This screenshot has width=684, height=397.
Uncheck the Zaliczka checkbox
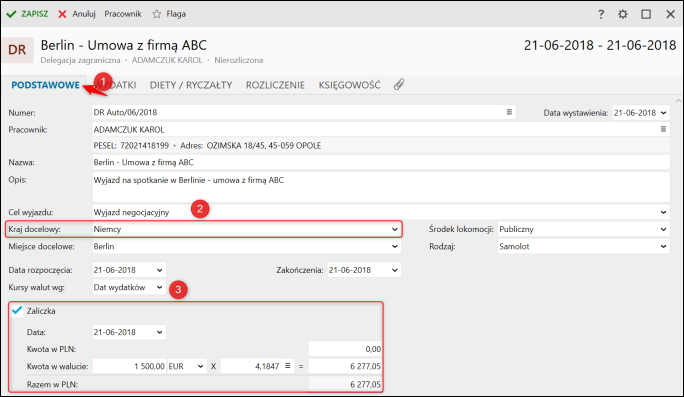click(x=17, y=311)
